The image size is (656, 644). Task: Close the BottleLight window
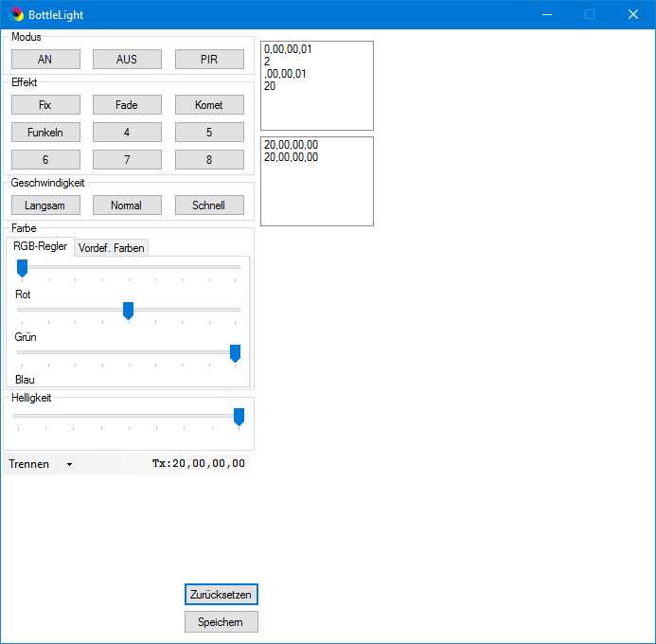[x=633, y=14]
